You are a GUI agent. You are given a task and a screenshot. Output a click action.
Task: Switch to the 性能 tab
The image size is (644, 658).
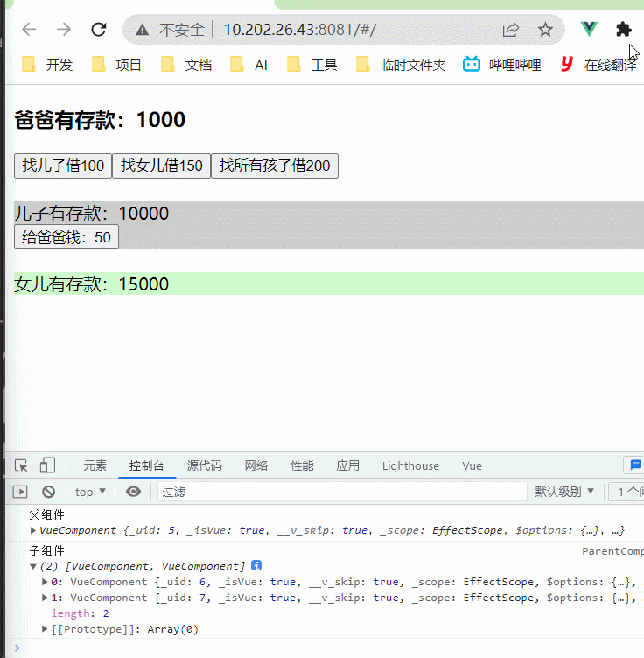click(x=302, y=465)
